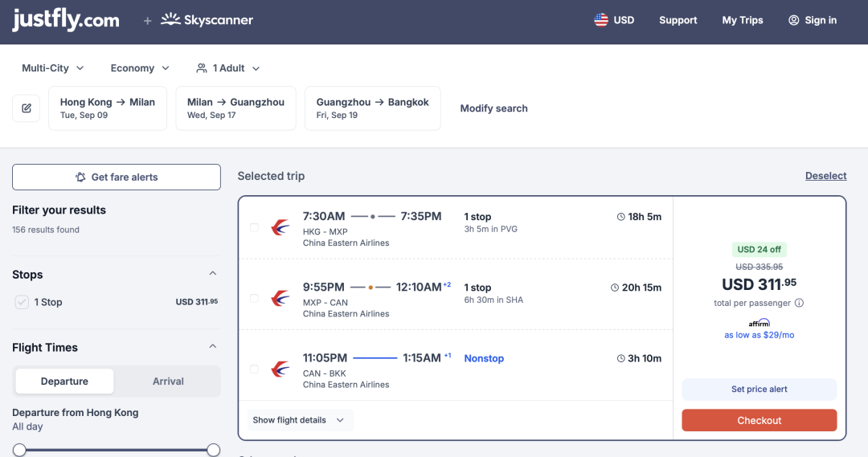868x457 pixels.
Task: Click the justfly.com logo
Action: (x=65, y=20)
